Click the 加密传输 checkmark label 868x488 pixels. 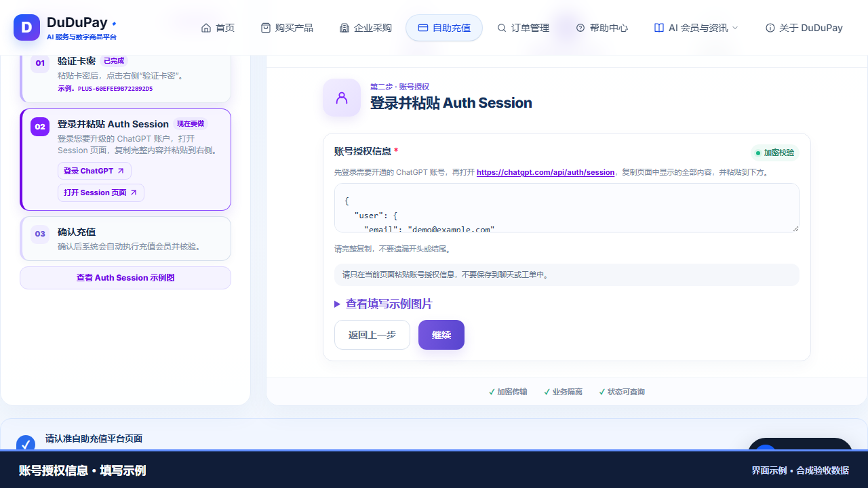(x=508, y=392)
